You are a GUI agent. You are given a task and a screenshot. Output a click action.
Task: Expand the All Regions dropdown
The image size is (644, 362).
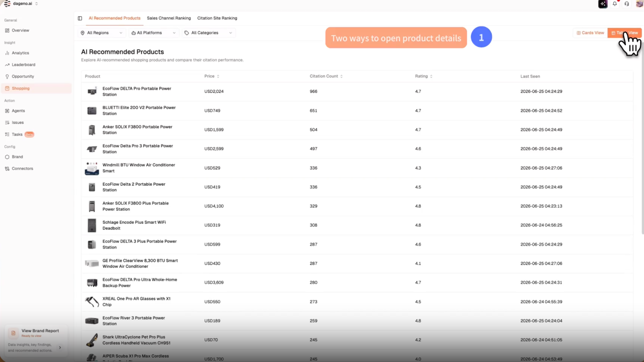(x=102, y=33)
